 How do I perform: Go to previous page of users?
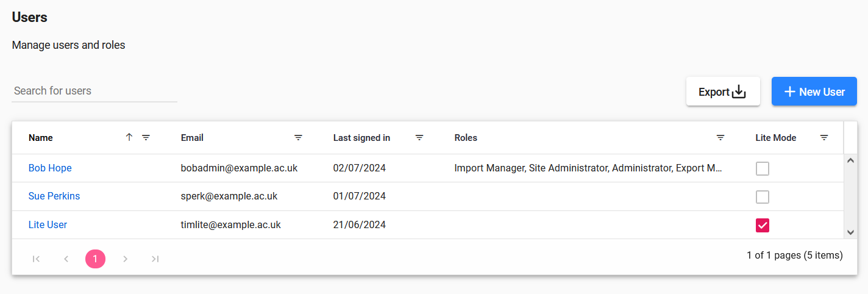[66, 259]
